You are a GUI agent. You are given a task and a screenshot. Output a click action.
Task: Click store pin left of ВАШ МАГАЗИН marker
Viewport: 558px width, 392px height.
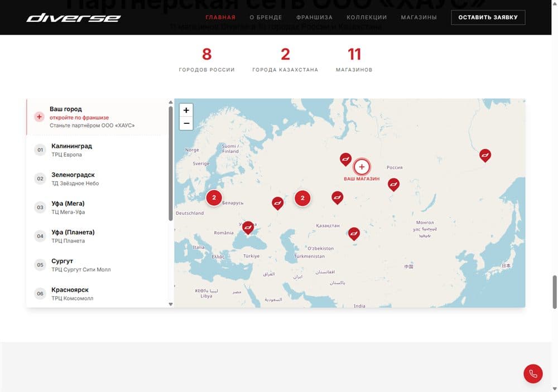[x=345, y=159]
